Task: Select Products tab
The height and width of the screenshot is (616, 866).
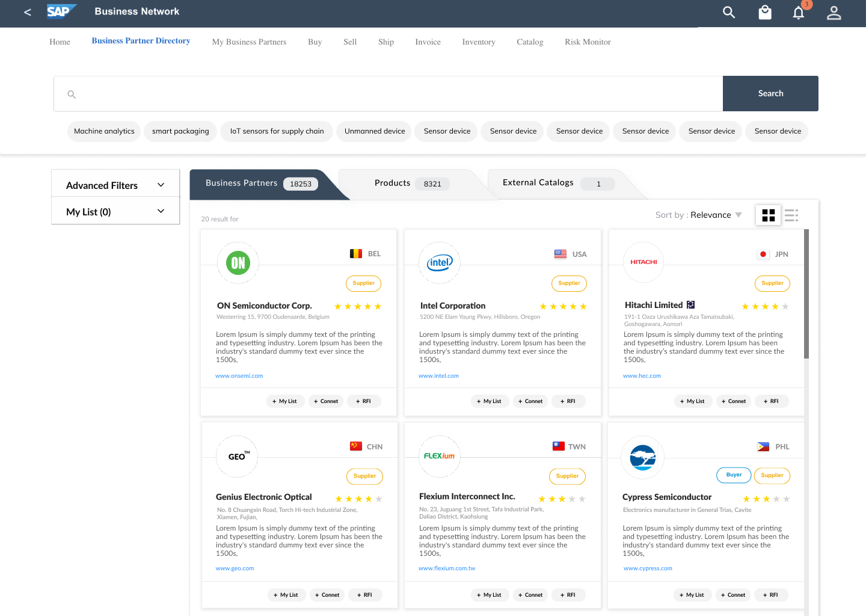Action: 412,183
